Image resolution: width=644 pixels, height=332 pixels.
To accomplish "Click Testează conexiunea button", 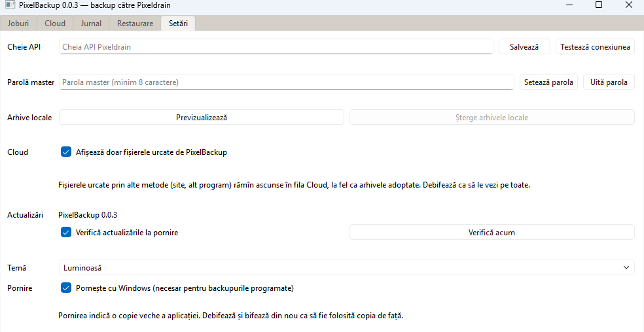I will [x=595, y=47].
